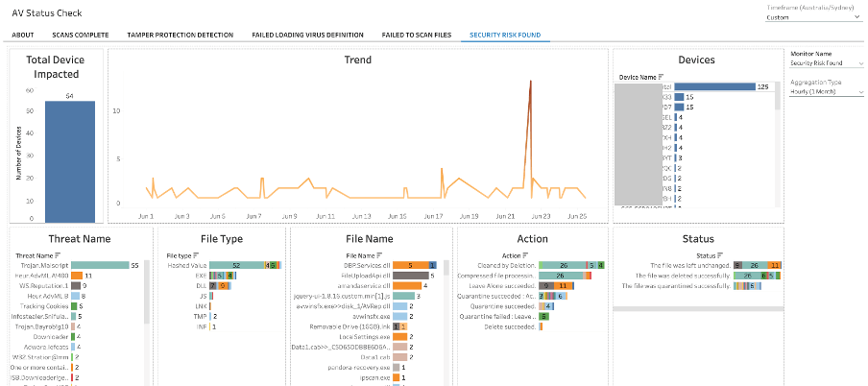Click the file was deleted successfully status label
The height and width of the screenshot is (386, 868).
pos(683,276)
